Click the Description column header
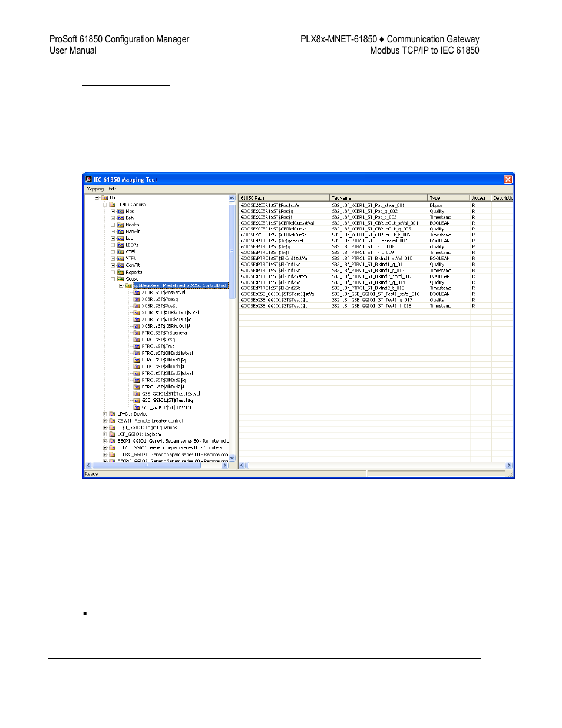Screen dimensions: 562x728 pyautogui.click(x=502, y=198)
